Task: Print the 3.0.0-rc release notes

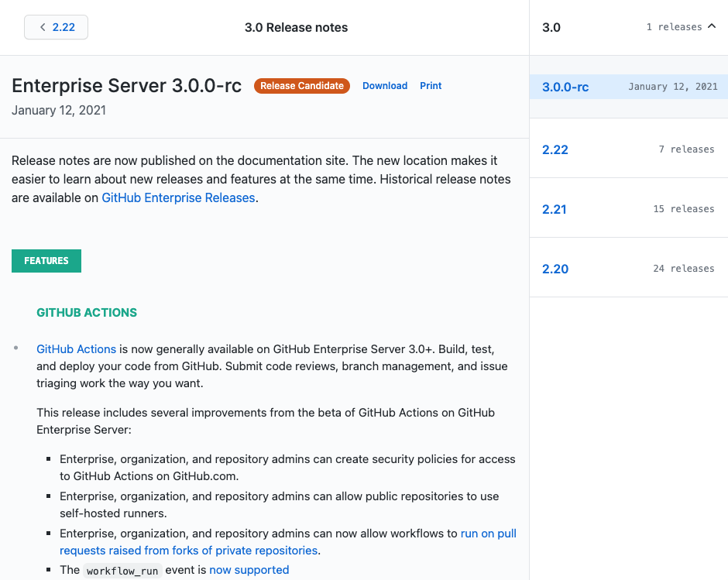Action: 431,86
